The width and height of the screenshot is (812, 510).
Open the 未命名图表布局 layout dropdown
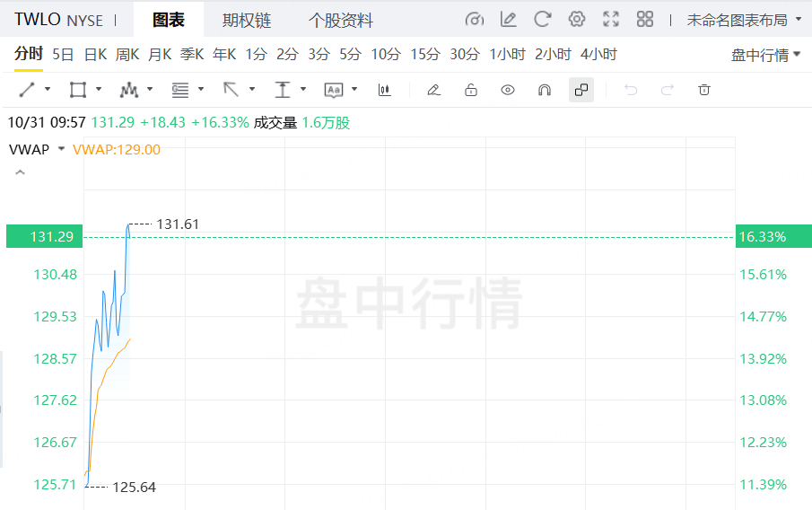pos(744,21)
